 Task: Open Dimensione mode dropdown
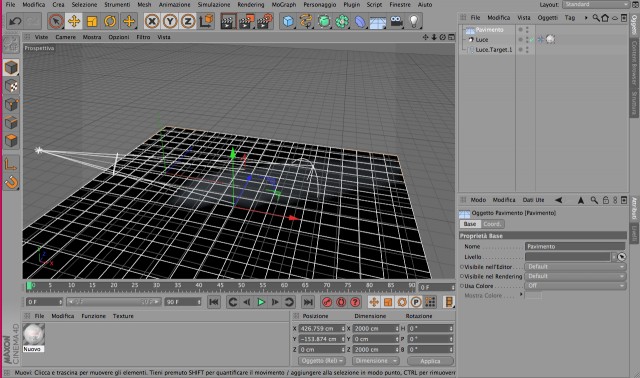coord(376,361)
